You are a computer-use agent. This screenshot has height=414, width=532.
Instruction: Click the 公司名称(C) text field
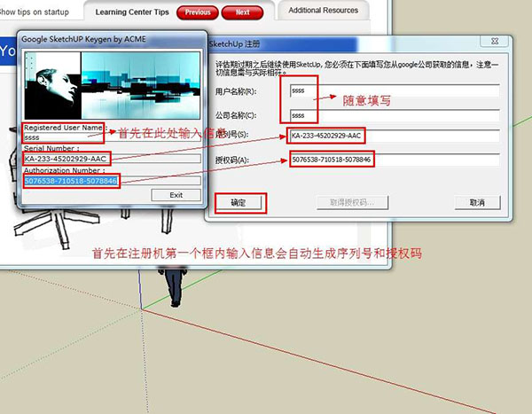[395, 115]
